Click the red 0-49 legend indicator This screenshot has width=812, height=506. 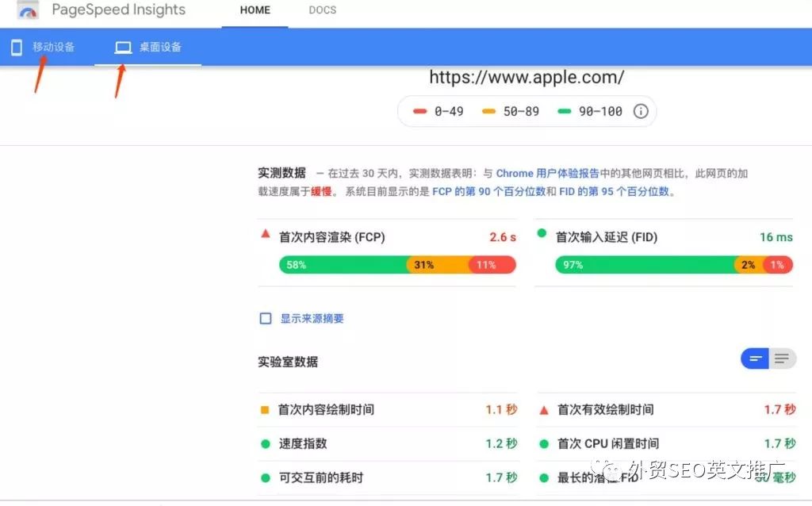tap(419, 112)
